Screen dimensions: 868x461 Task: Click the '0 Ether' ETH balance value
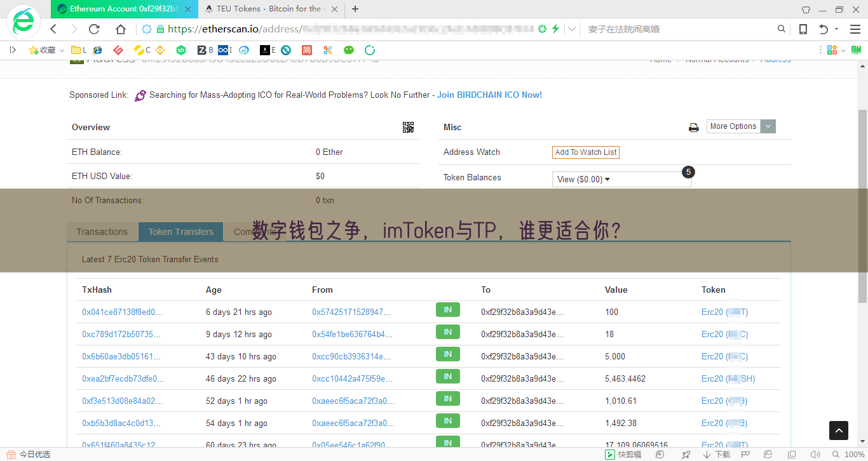point(329,152)
